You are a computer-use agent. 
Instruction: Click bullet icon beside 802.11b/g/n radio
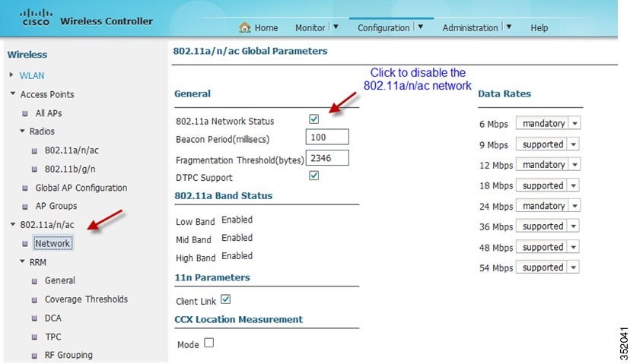pos(34,169)
